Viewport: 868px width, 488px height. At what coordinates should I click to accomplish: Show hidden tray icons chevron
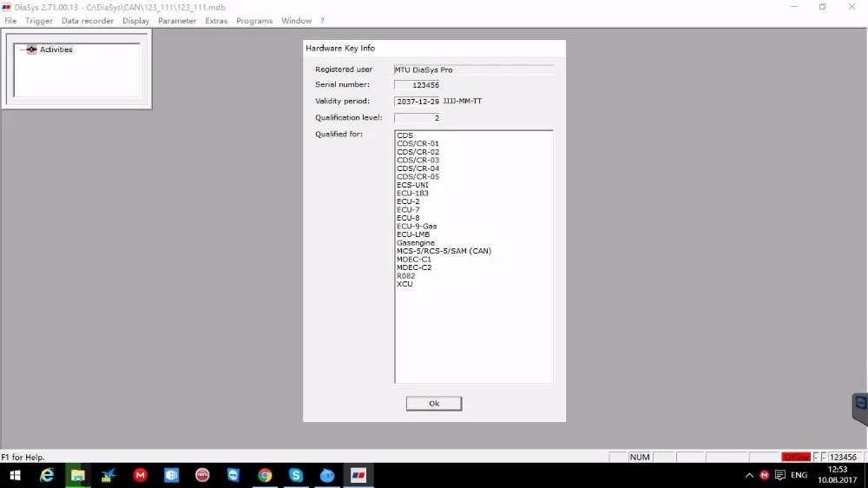749,475
